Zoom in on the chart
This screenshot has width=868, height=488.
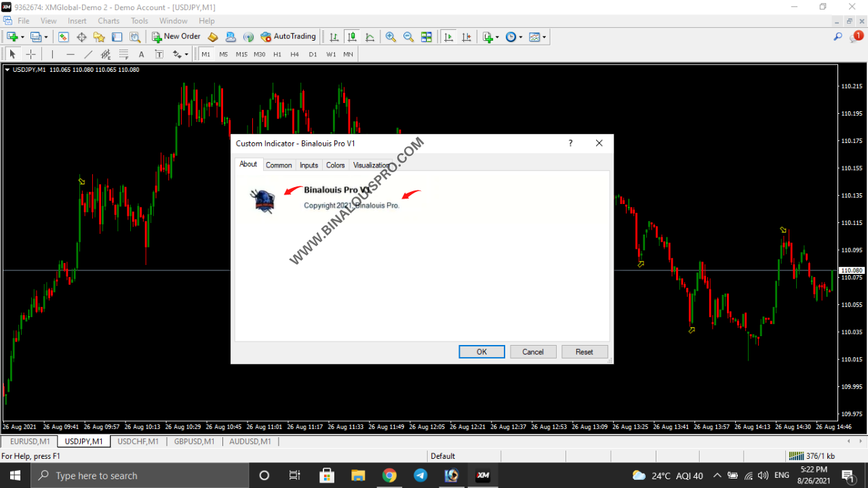click(391, 37)
